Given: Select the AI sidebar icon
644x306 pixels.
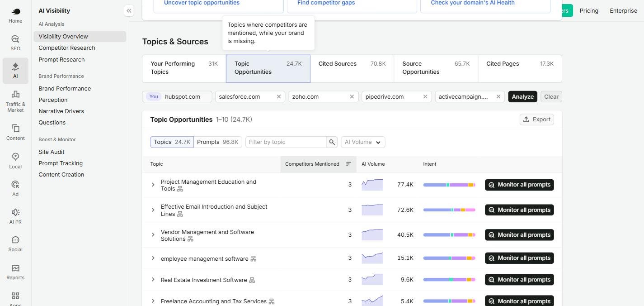Looking at the screenshot, I should pos(15,71).
